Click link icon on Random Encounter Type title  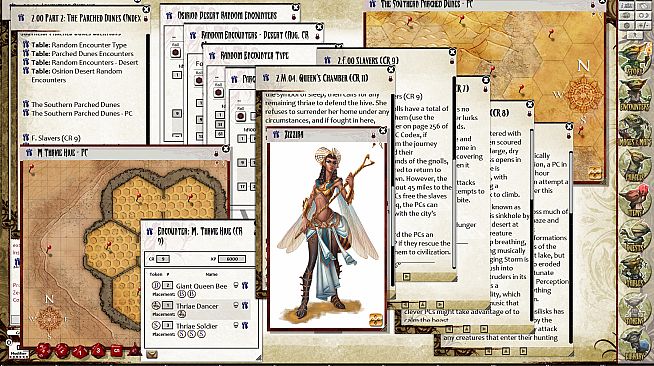212,55
